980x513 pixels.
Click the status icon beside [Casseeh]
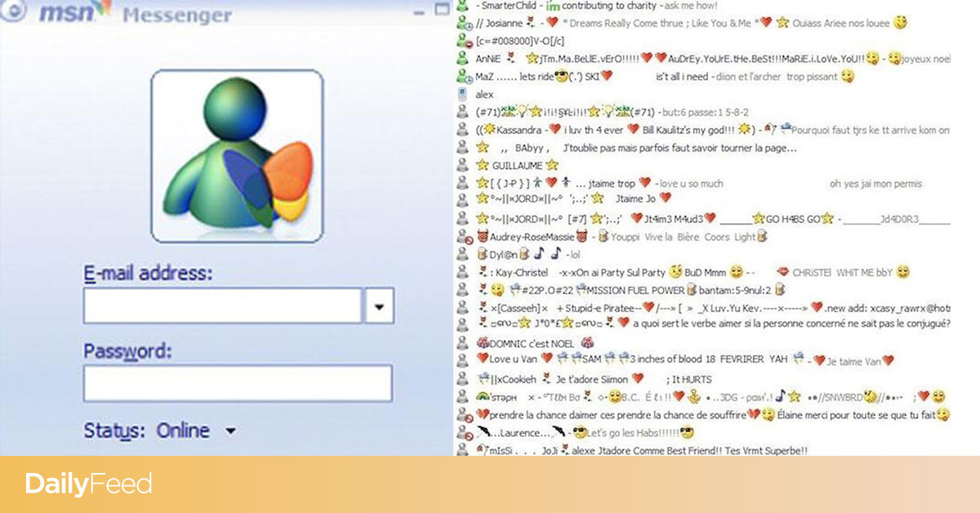coord(463,308)
